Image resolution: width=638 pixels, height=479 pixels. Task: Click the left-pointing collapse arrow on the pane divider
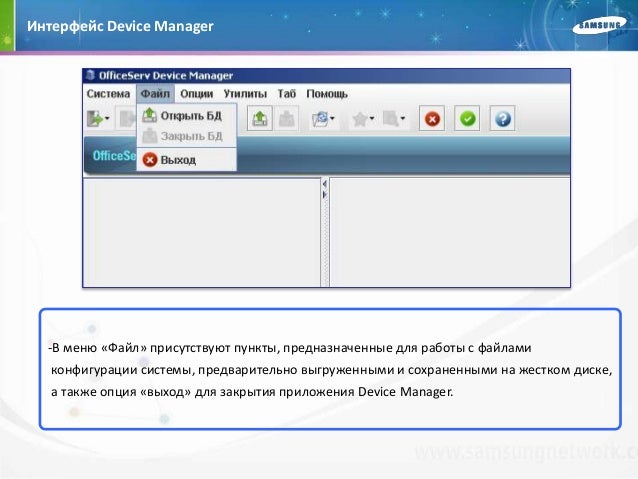pyautogui.click(x=325, y=184)
